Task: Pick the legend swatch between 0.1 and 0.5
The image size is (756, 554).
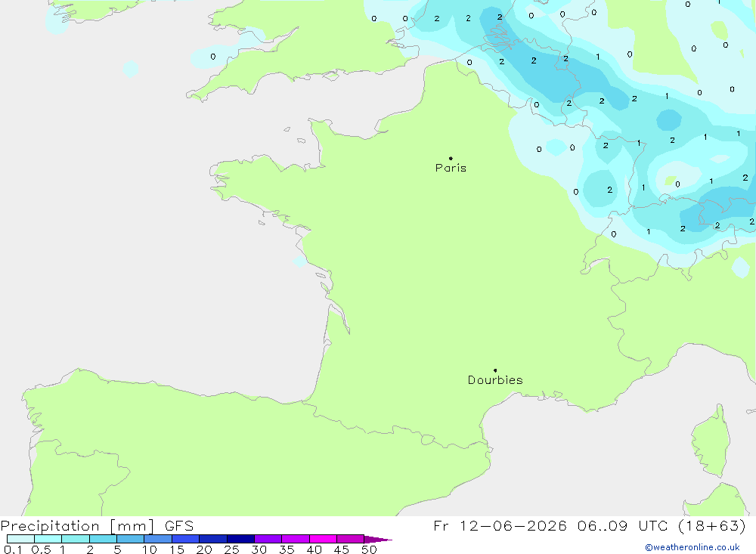Action: click(x=20, y=539)
